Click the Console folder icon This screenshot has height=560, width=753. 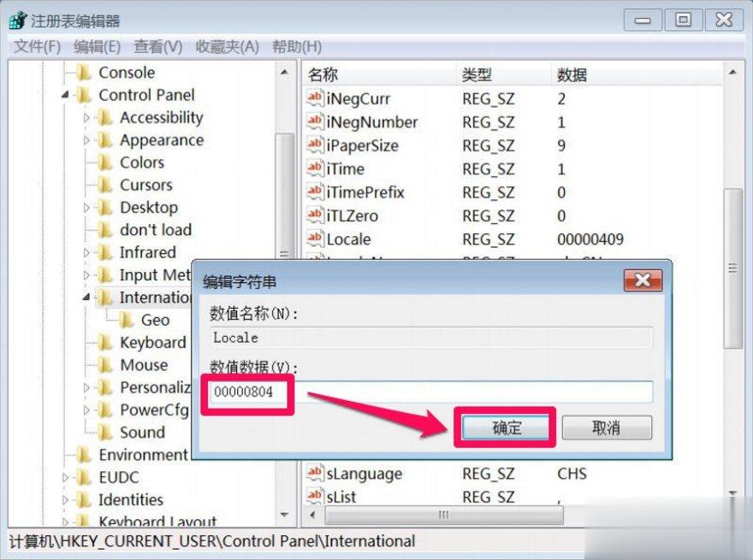(85, 73)
